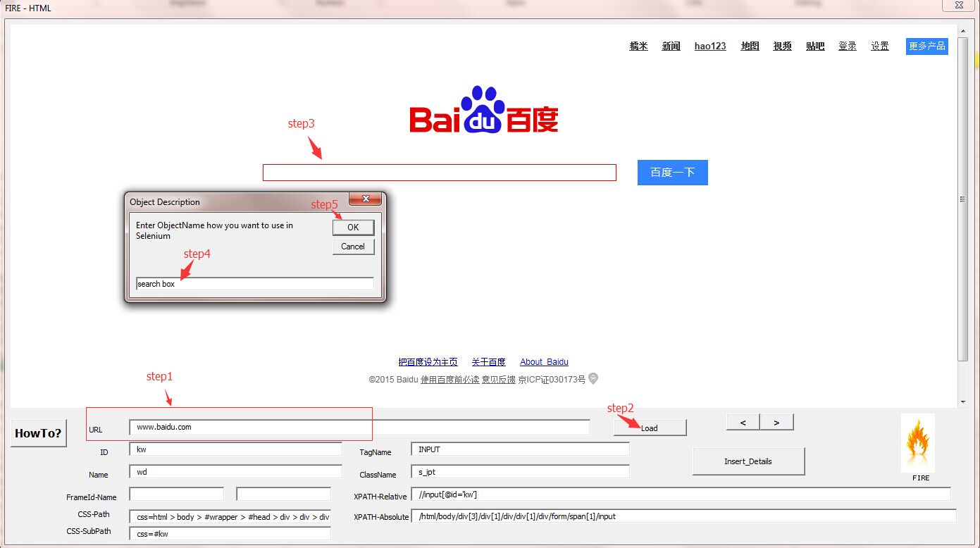Open the About Baidu link
The image size is (980, 548).
point(544,362)
